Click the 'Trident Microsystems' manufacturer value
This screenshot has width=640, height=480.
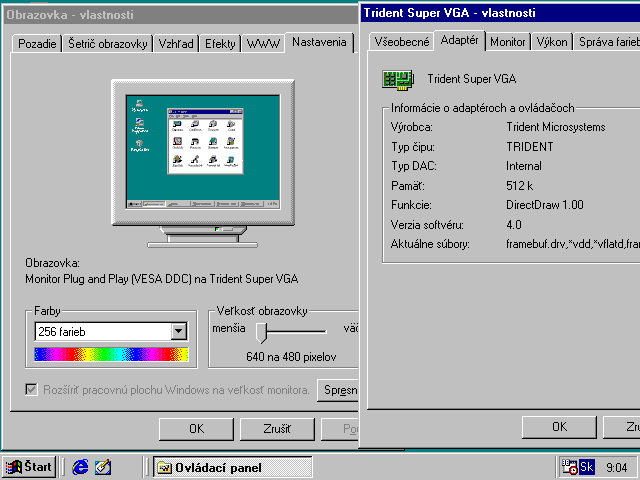coord(556,127)
